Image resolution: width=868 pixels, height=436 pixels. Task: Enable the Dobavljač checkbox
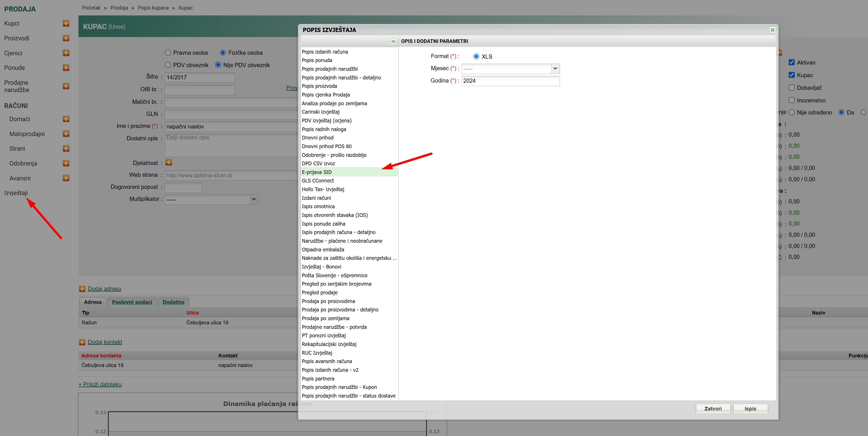(x=791, y=88)
